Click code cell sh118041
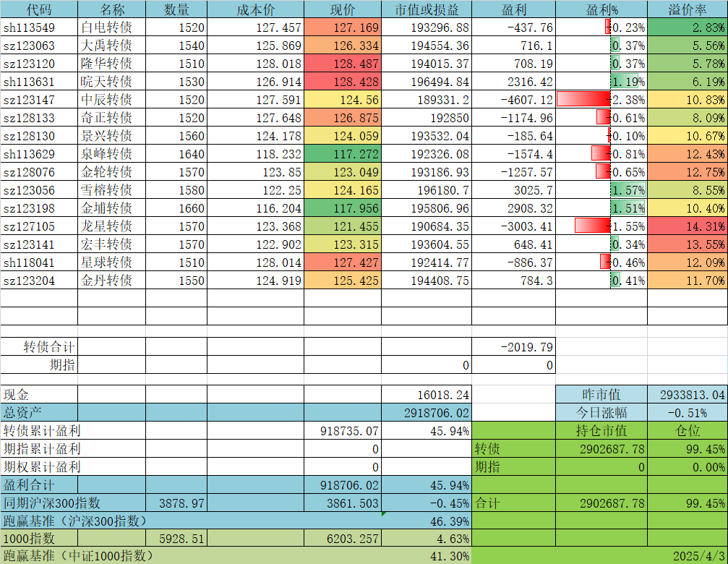The width and height of the screenshot is (728, 564). tap(39, 262)
